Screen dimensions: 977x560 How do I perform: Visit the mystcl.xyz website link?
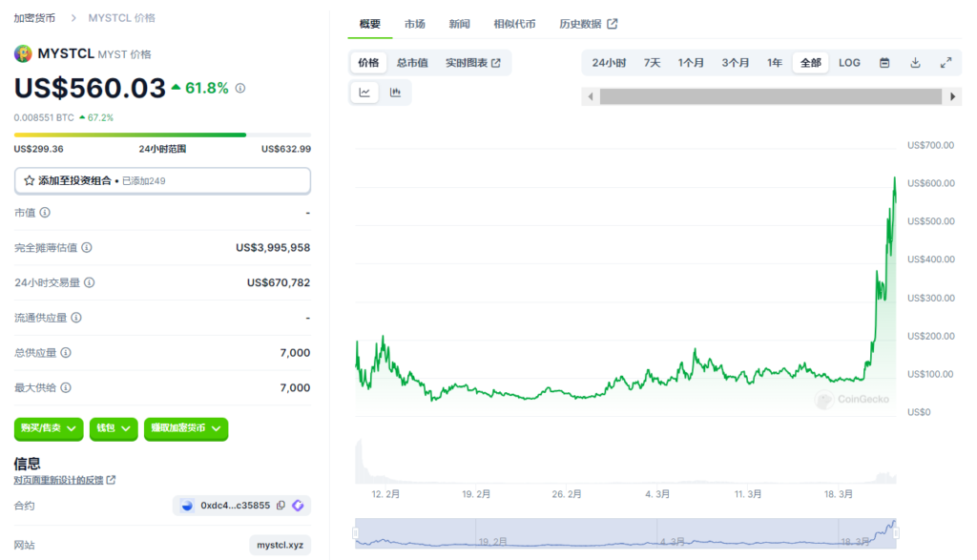pyautogui.click(x=280, y=545)
